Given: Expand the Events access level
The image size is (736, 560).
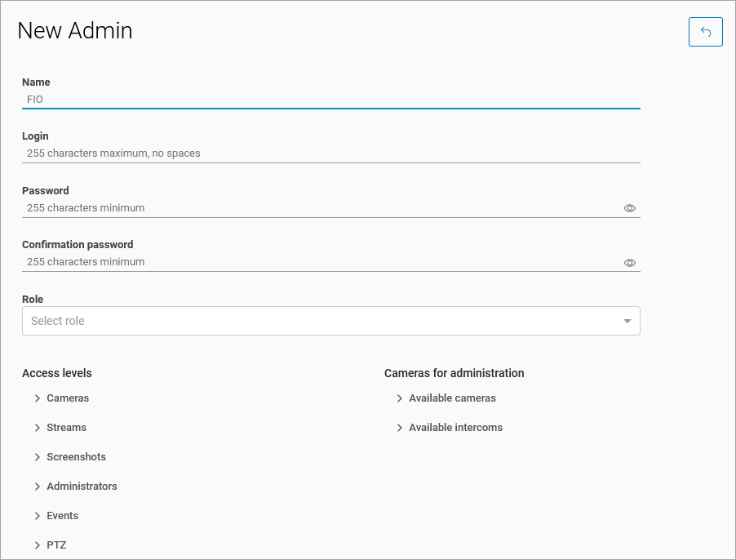Looking at the screenshot, I should 38,516.
